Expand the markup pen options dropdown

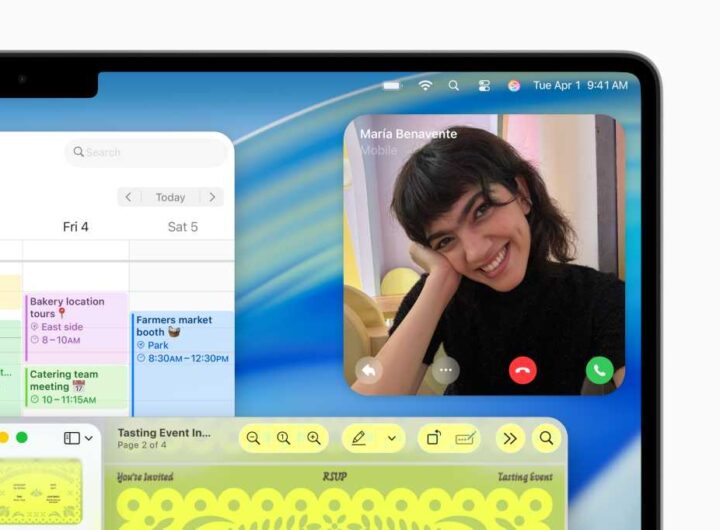coord(390,438)
